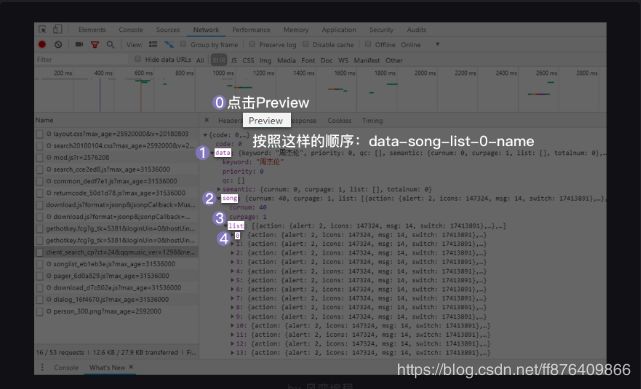Open network search with magnifier icon
Image resolution: width=641 pixels, height=389 pixels.
[110, 45]
